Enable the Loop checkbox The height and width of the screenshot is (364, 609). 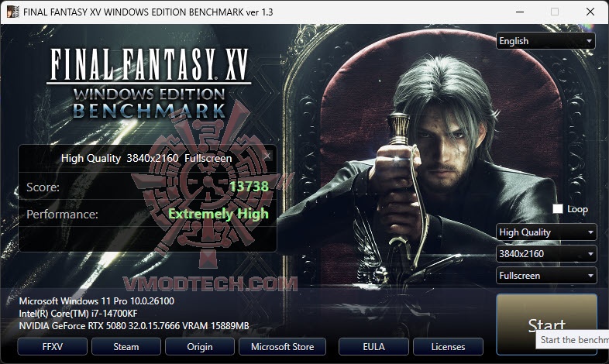pyautogui.click(x=558, y=209)
